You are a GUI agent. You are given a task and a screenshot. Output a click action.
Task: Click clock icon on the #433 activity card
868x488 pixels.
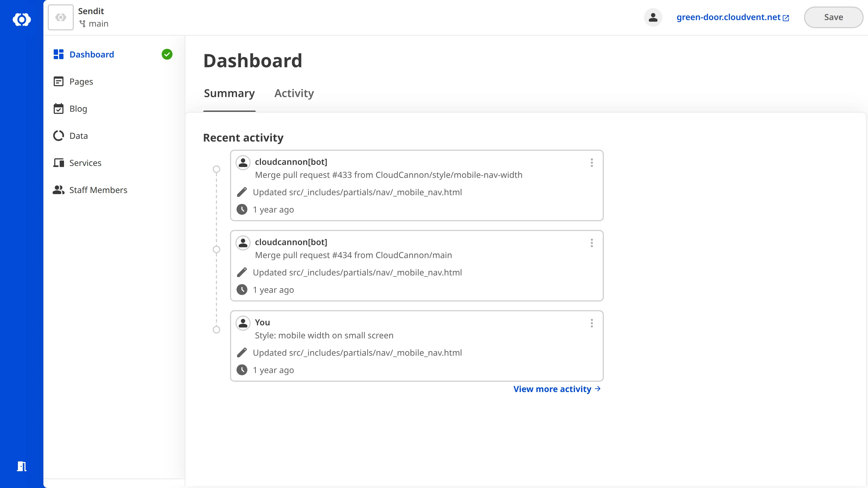tap(242, 209)
